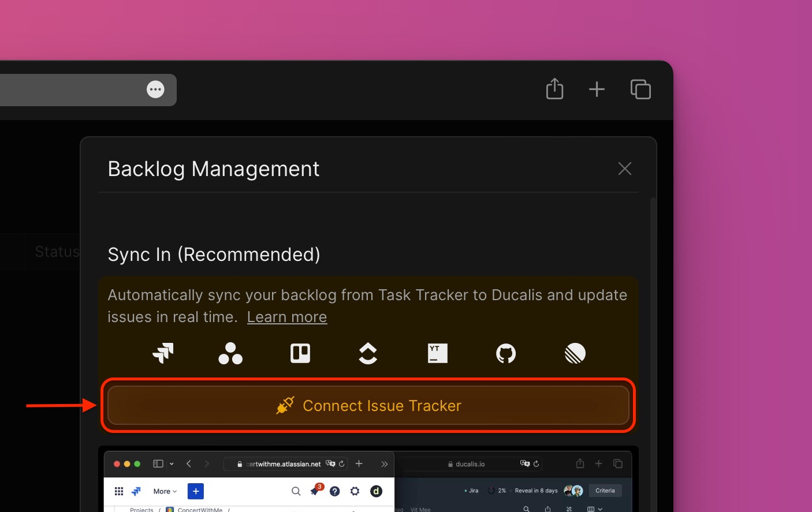Click the 'd' avatar in Jira preview

[x=376, y=491]
